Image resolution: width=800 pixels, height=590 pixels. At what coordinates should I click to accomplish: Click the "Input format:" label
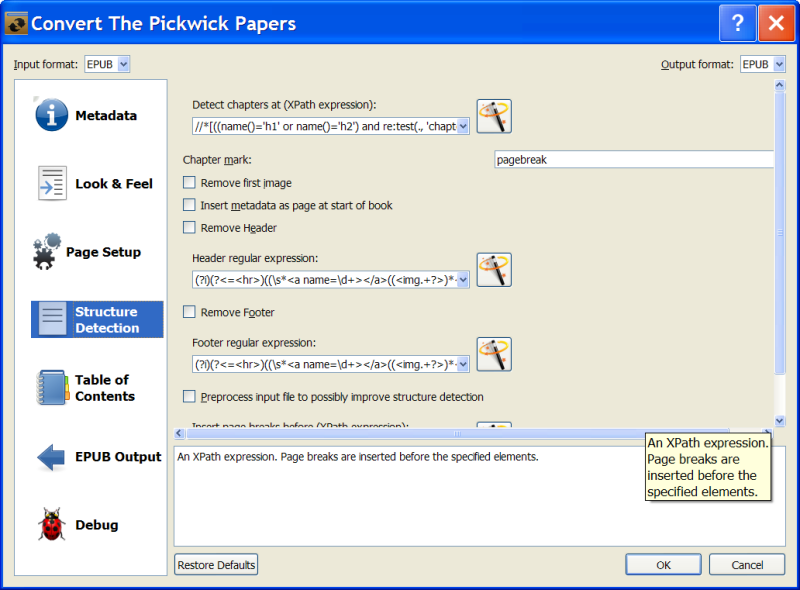click(x=45, y=64)
